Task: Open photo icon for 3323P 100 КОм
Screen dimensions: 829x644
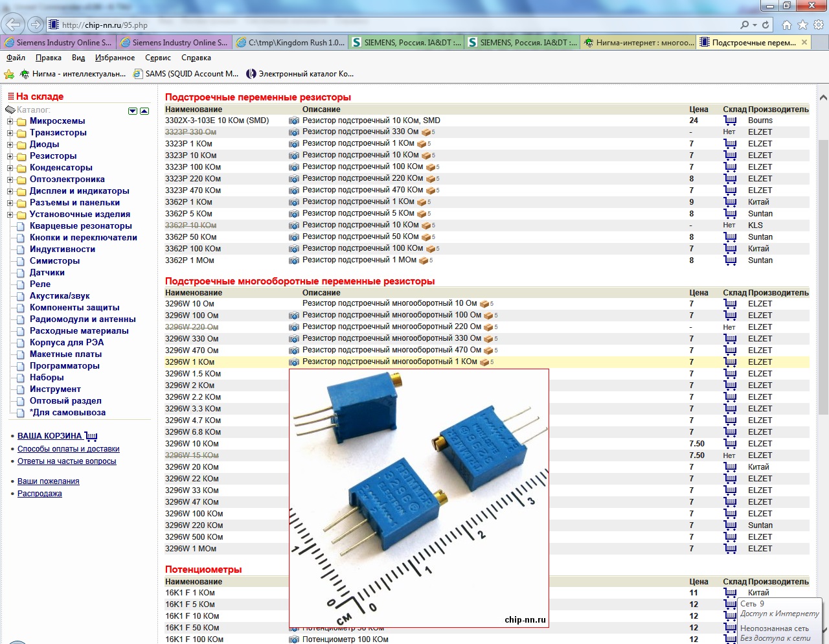Action: point(293,168)
